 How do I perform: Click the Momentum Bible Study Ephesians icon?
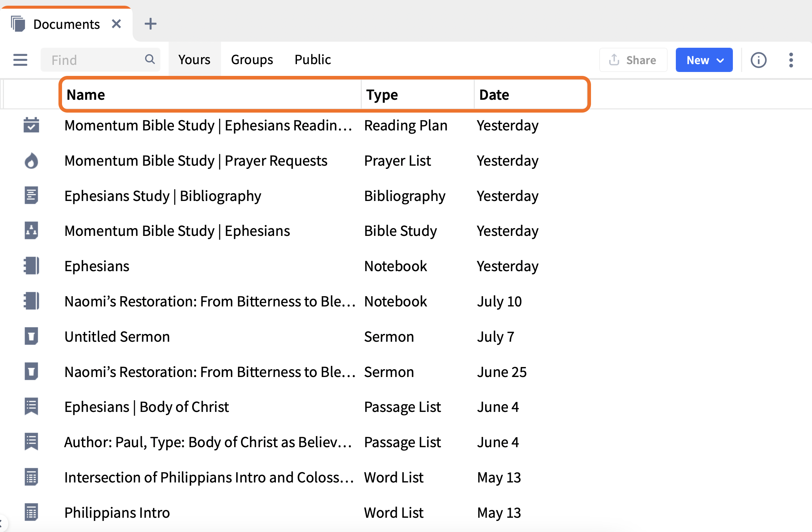[x=31, y=231]
